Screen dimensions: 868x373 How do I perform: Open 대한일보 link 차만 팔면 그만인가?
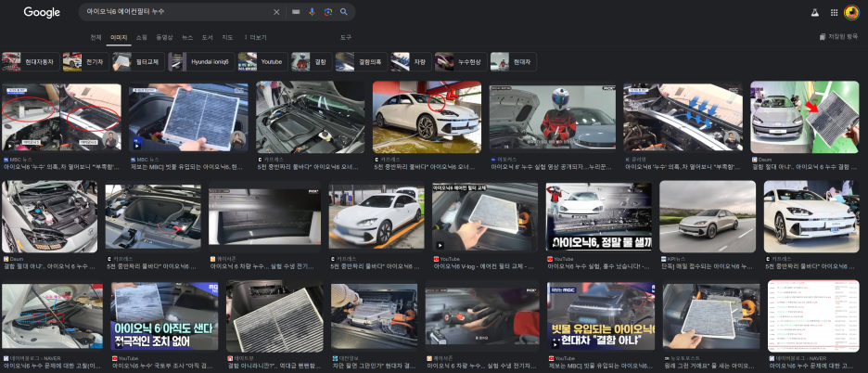[374, 366]
